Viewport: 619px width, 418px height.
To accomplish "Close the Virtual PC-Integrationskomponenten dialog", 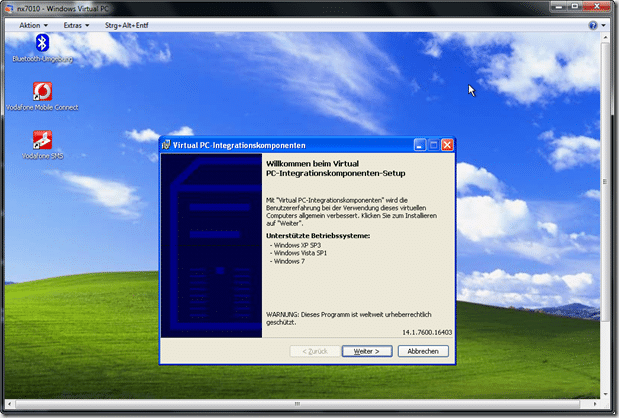I will pos(447,145).
